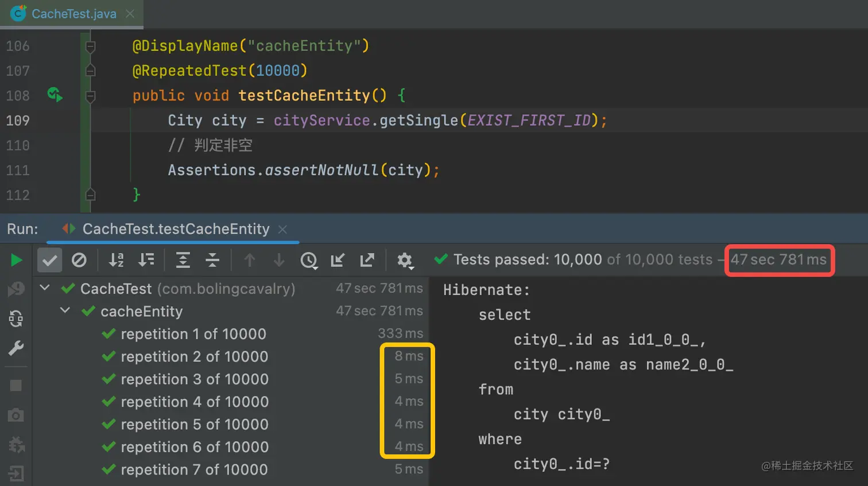Run the tests with the green play button

16,260
